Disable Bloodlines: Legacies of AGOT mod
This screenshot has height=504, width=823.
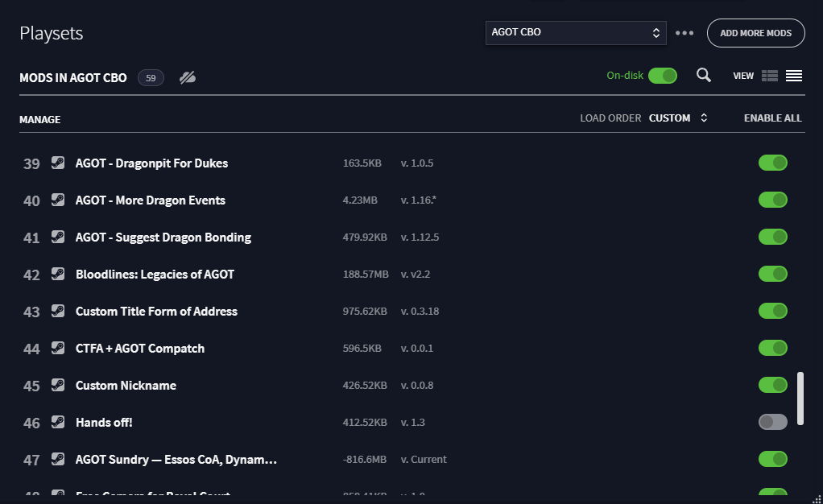[x=772, y=274]
